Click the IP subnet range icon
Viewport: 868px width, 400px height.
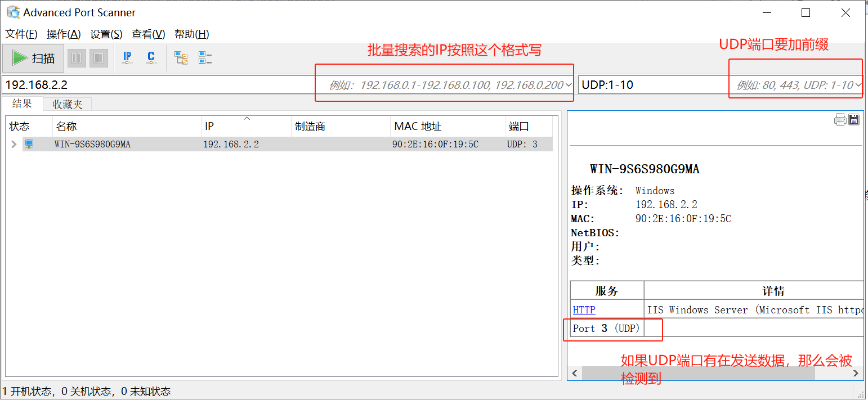pyautogui.click(x=127, y=58)
